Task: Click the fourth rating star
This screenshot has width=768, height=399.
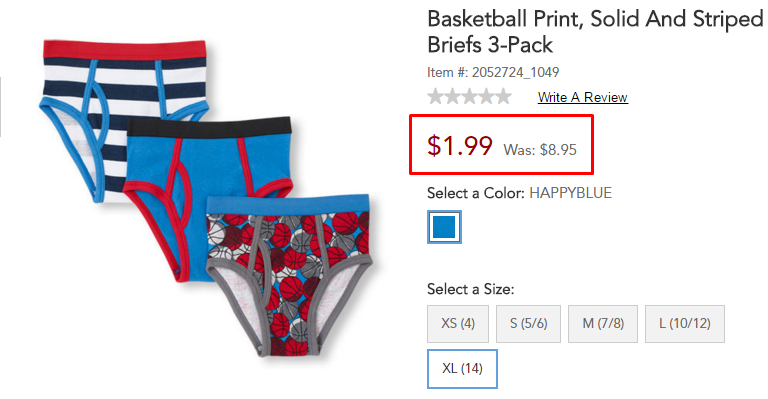Action: click(x=486, y=96)
